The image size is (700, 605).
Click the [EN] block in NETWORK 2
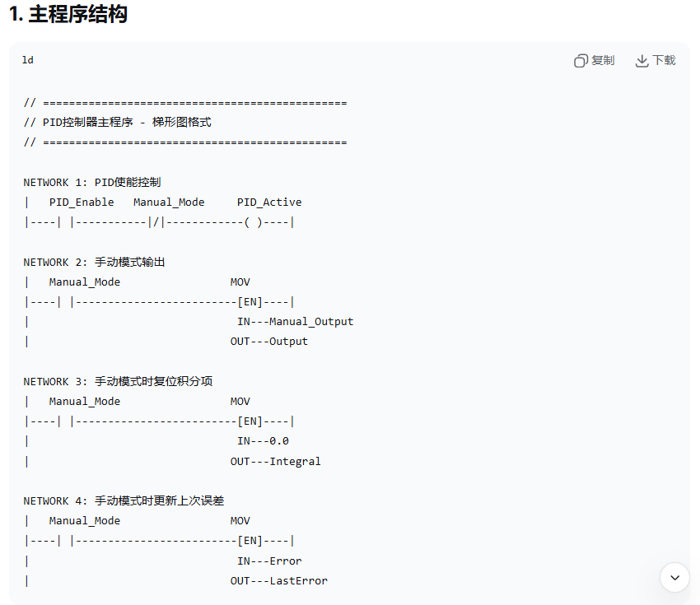pyautogui.click(x=250, y=302)
